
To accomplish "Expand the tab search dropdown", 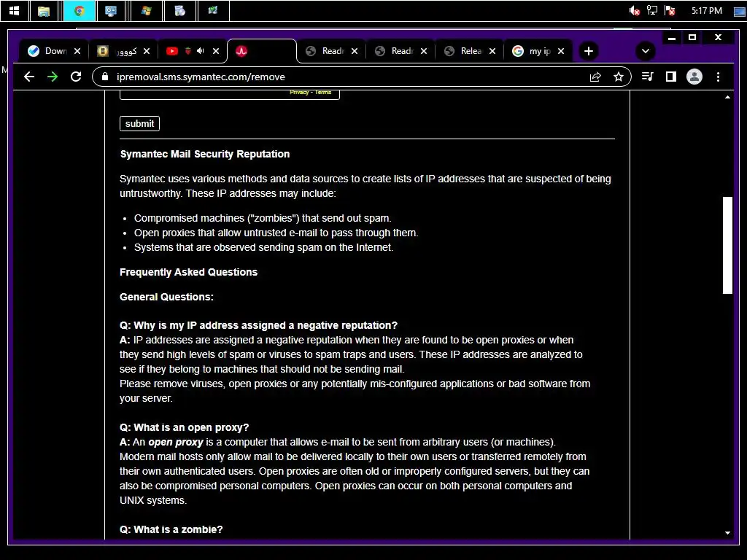I will (x=646, y=51).
